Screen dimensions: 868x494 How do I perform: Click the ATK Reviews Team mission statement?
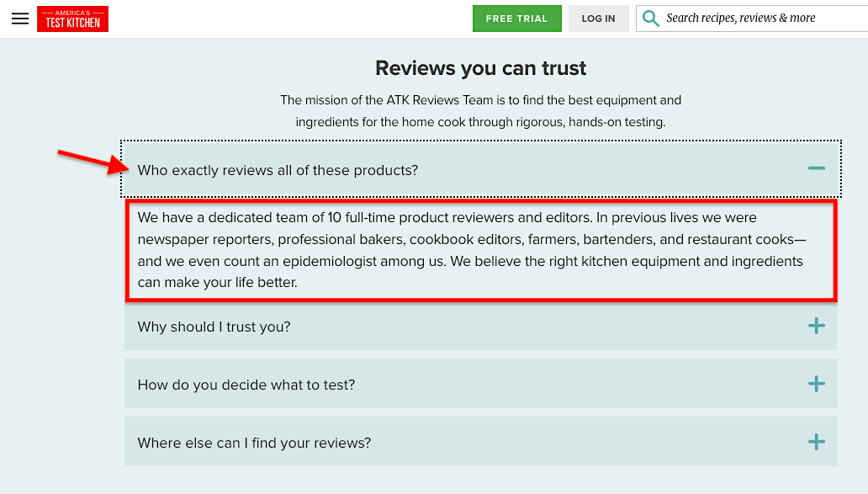point(480,111)
